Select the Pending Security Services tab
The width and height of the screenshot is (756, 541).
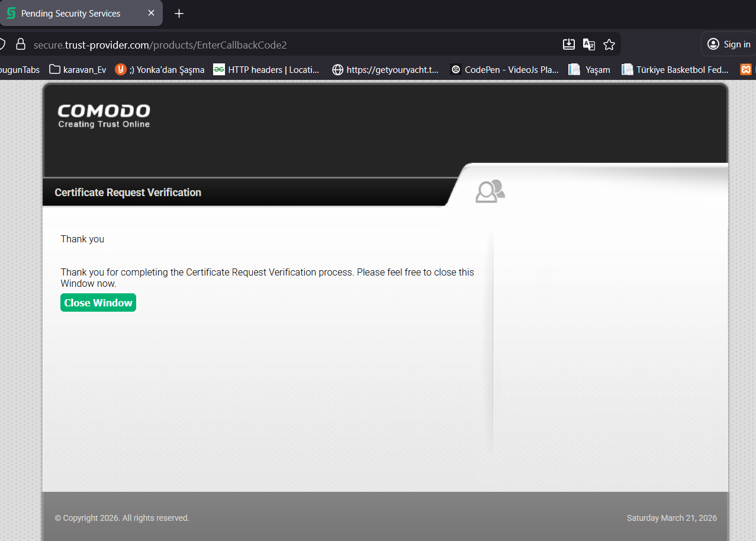pos(70,14)
